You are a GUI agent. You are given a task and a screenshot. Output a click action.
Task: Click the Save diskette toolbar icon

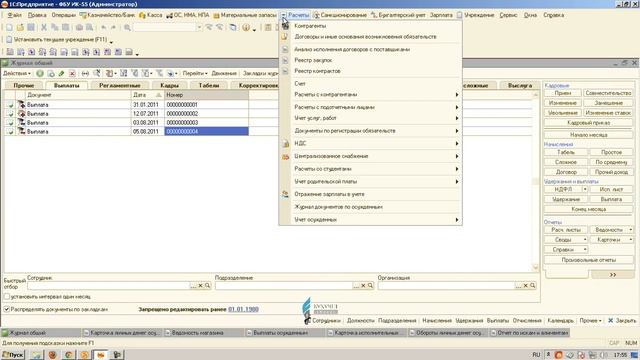(31, 27)
